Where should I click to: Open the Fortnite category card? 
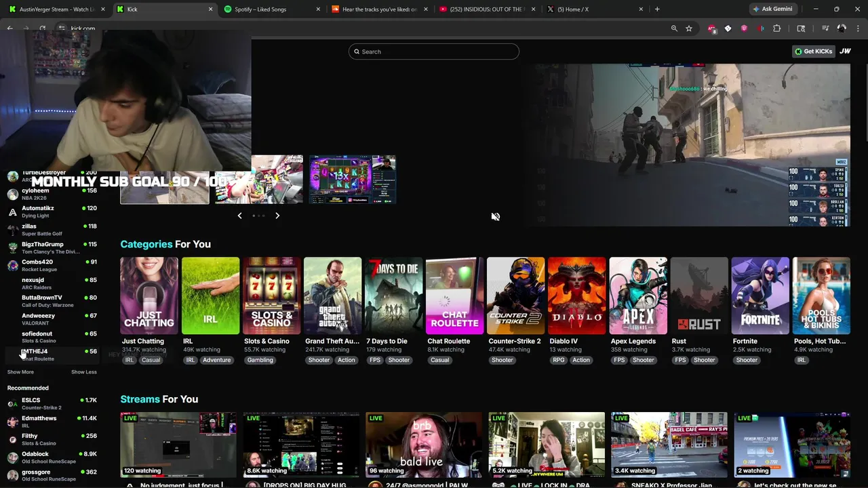coord(759,296)
